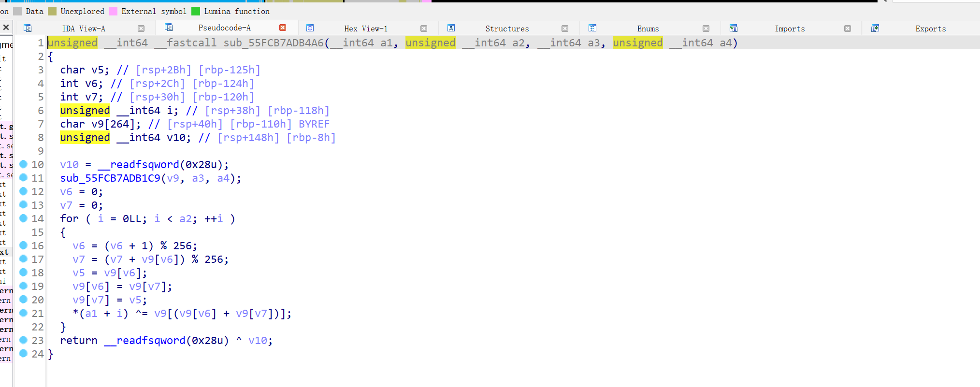Viewport: 980px width, 387px height.
Task: Toggle breakpoint dot on line 21
Action: click(x=23, y=313)
